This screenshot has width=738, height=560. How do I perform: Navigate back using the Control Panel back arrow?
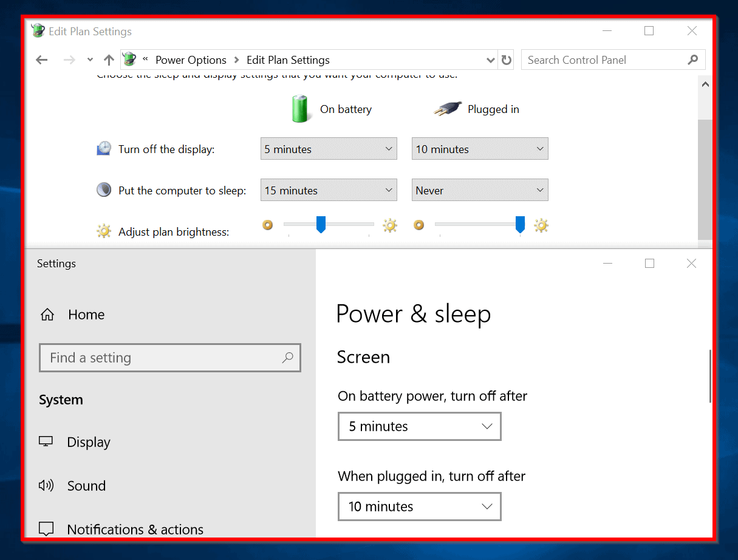(41, 60)
